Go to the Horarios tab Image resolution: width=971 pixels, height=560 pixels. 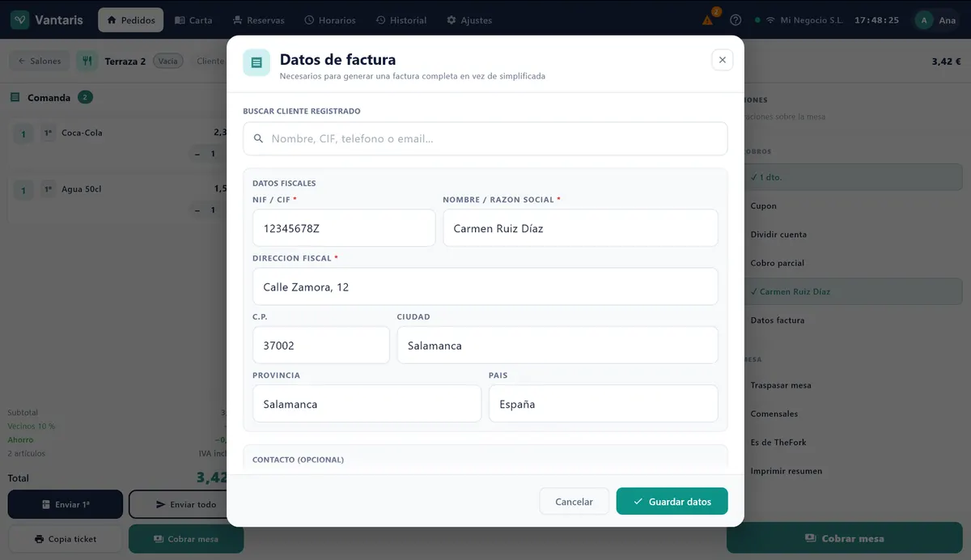(x=329, y=20)
